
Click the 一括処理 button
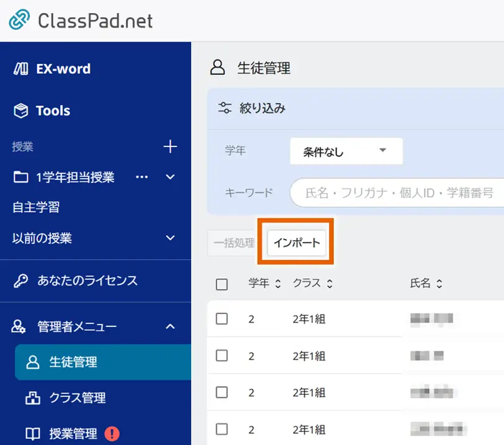pyautogui.click(x=232, y=243)
